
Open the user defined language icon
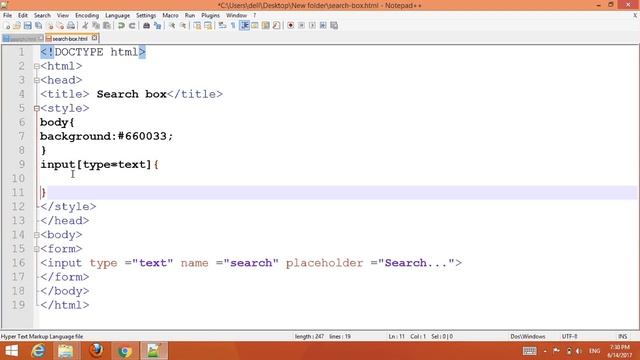255,26
